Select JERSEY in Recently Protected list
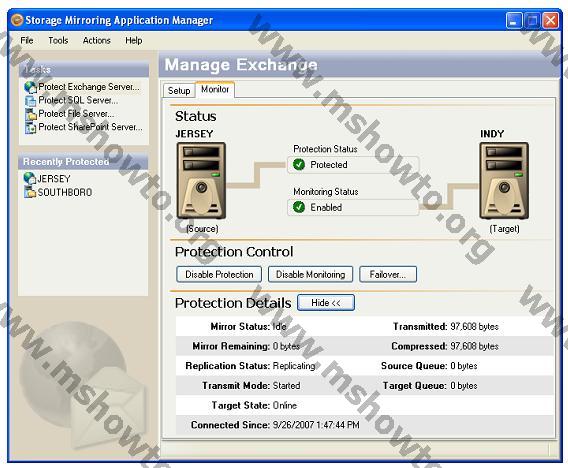568x468 pixels. (x=54, y=179)
